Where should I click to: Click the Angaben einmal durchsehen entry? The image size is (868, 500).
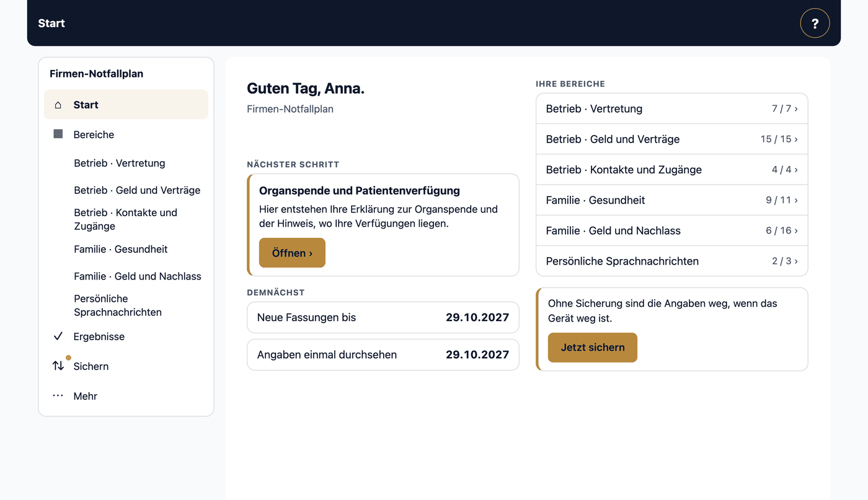pos(383,354)
